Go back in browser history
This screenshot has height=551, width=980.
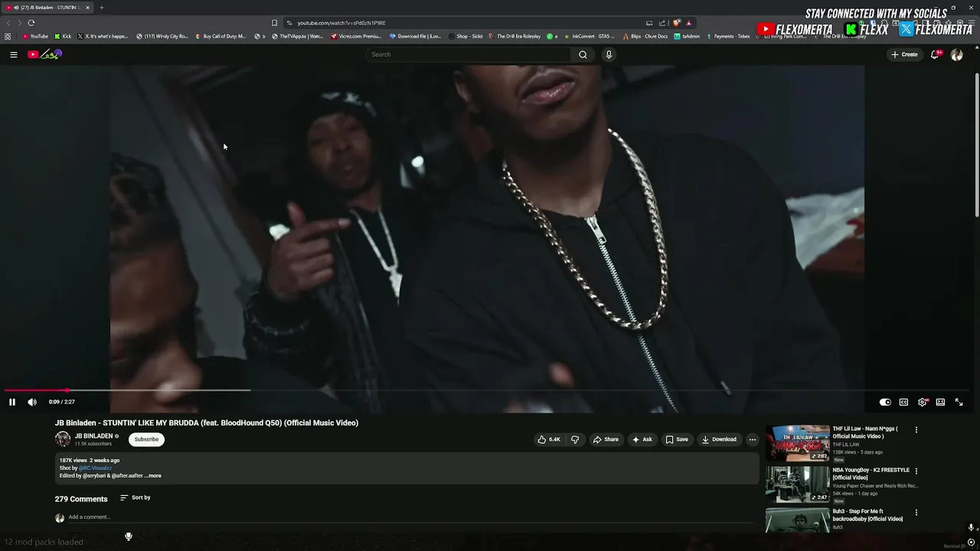tap(9, 23)
